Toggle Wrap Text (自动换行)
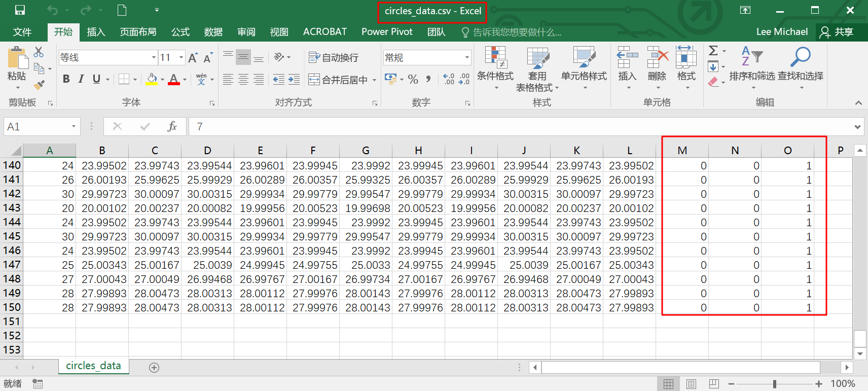Screen dimensions: 868x391 (334, 58)
